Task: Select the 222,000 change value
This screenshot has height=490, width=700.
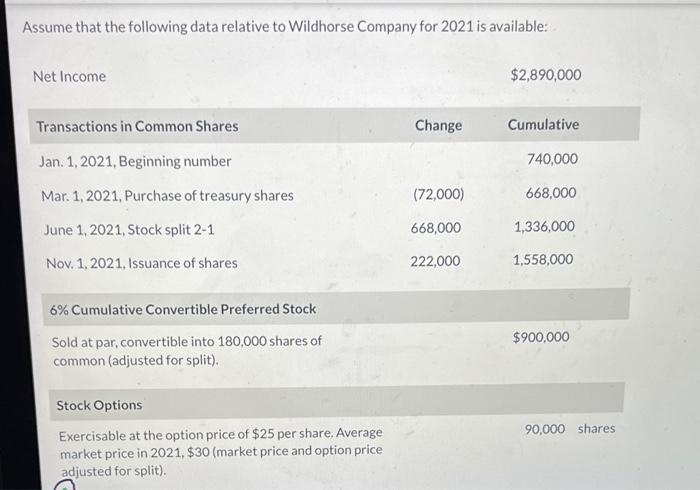Action: click(x=435, y=261)
